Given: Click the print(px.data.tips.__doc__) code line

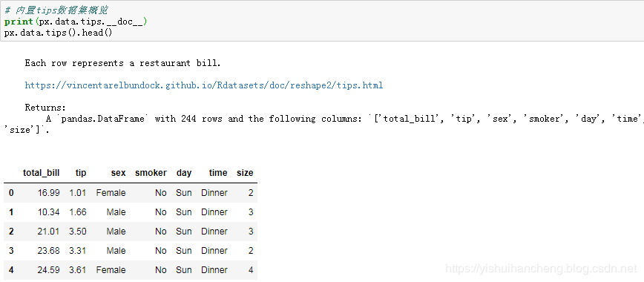Looking at the screenshot, I should 76,22.
